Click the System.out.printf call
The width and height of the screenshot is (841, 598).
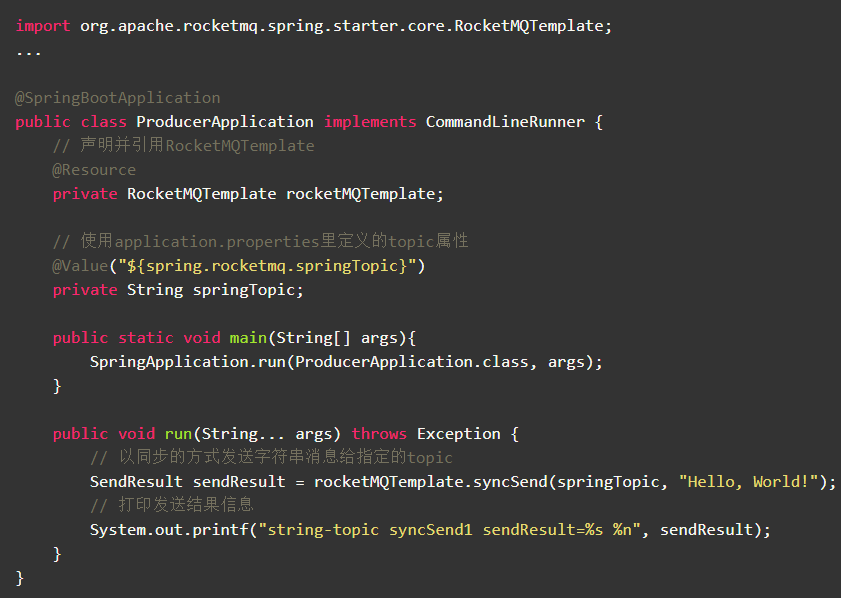click(430, 530)
